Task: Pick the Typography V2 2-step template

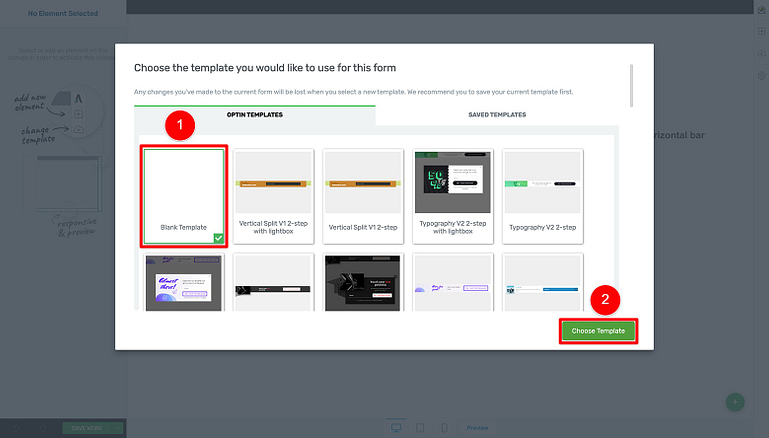Action: 542,195
